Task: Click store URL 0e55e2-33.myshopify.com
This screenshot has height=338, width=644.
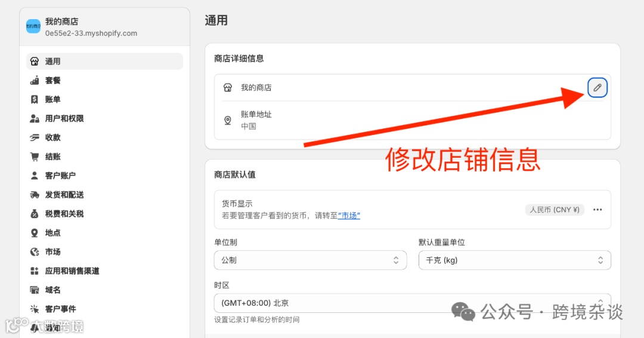Action: pos(91,33)
